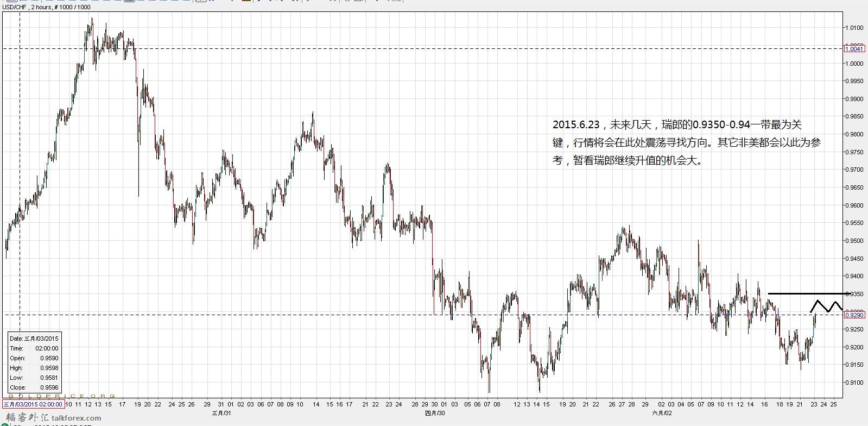Click the 0.9550 price axis label

[x=854, y=223]
